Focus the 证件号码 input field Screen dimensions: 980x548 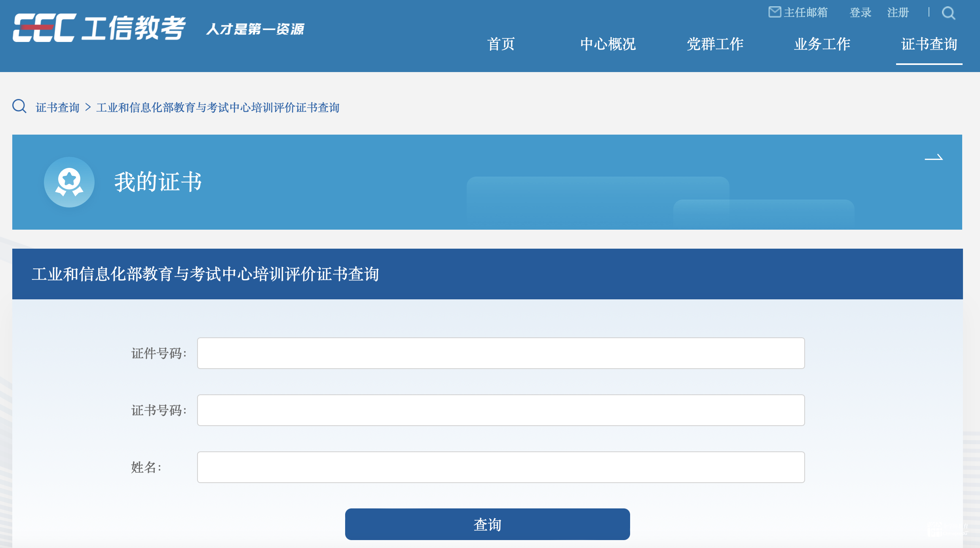[501, 353]
